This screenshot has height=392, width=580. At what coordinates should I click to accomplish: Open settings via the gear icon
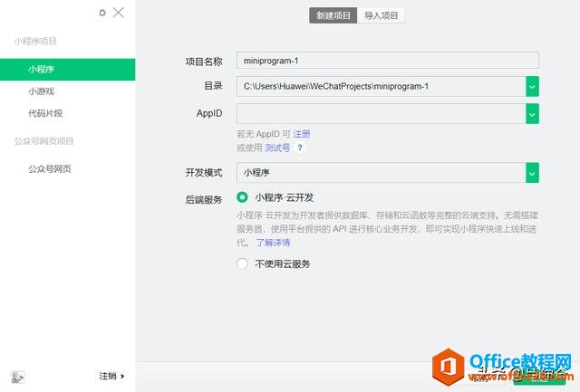pyautogui.click(x=102, y=13)
